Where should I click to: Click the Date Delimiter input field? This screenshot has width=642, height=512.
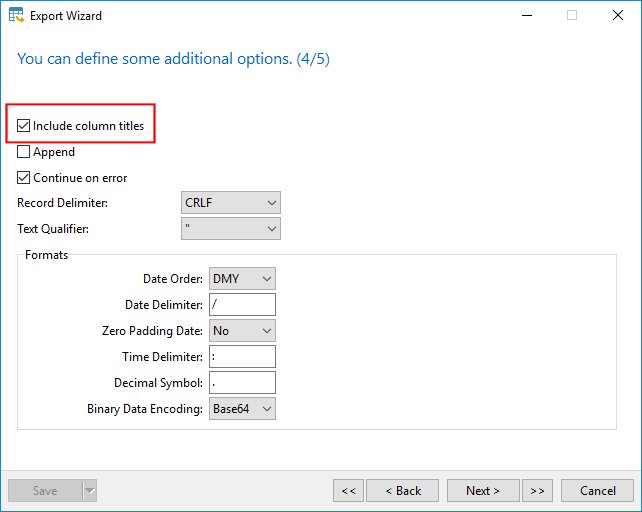click(242, 304)
